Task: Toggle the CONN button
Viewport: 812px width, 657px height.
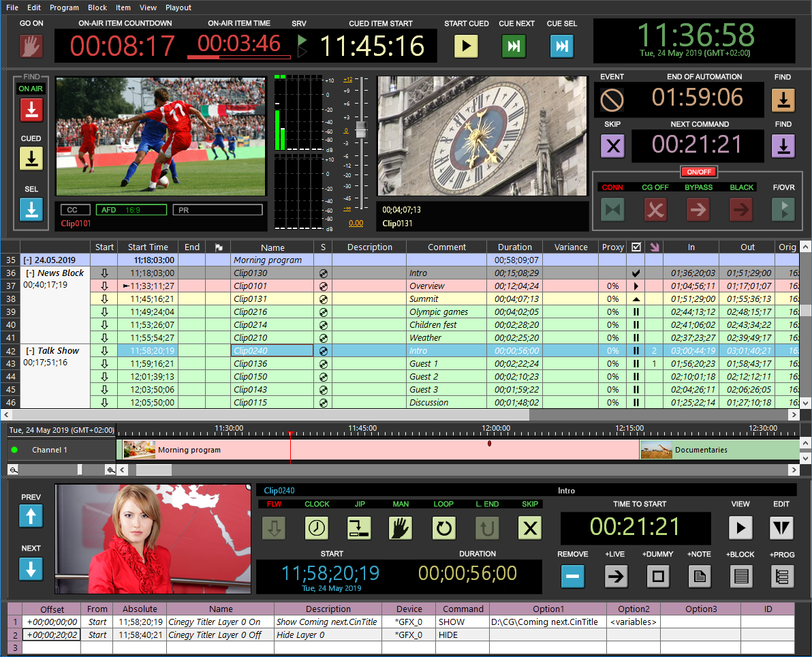Action: tap(612, 210)
